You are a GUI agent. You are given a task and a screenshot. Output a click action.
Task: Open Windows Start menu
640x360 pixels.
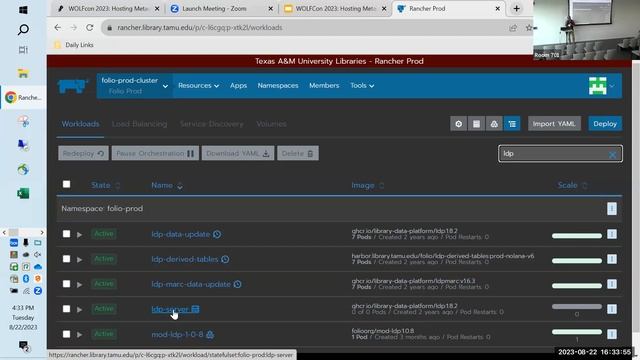point(23,10)
